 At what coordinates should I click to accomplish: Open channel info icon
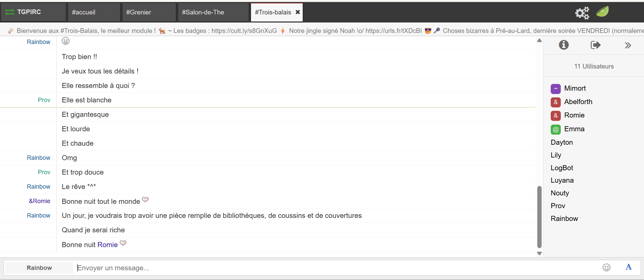pos(564,45)
